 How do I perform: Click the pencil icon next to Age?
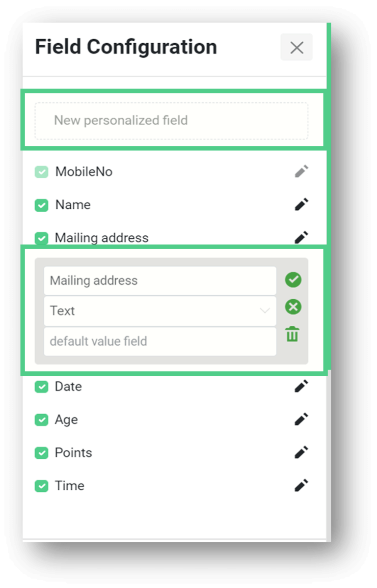pyautogui.click(x=301, y=419)
